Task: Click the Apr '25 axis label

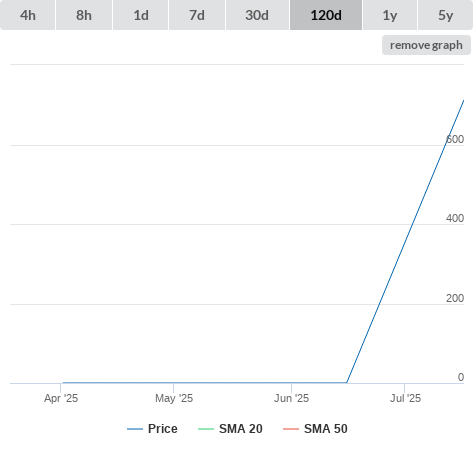Action: [61, 398]
